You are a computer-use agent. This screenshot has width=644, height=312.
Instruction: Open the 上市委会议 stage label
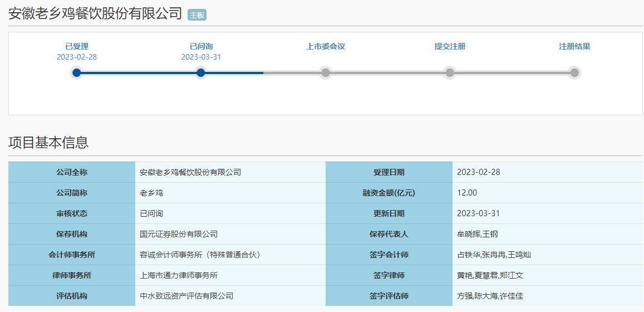[326, 46]
